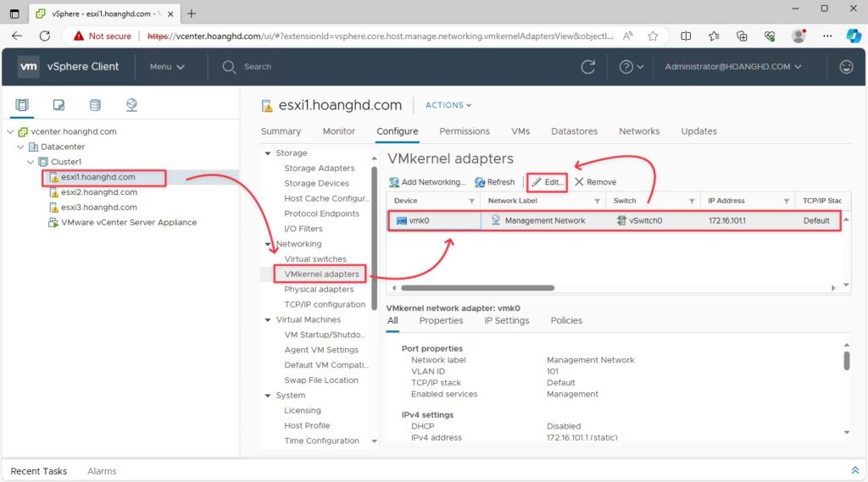This screenshot has width=868, height=482.
Task: Open the Hosts and Clusters inventory view icon
Action: 22,104
